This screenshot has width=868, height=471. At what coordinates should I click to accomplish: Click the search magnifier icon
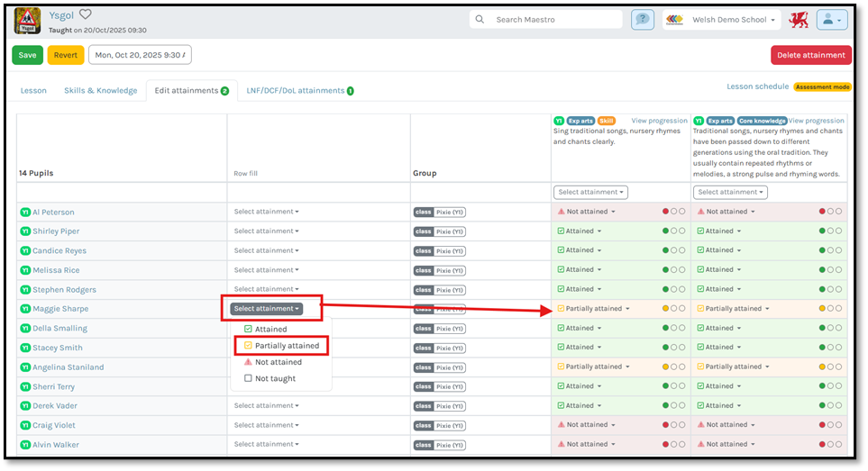pyautogui.click(x=480, y=20)
